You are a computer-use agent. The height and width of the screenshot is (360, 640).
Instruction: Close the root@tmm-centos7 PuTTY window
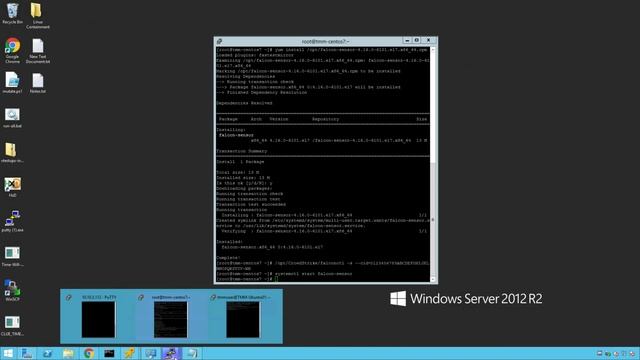[429, 40]
